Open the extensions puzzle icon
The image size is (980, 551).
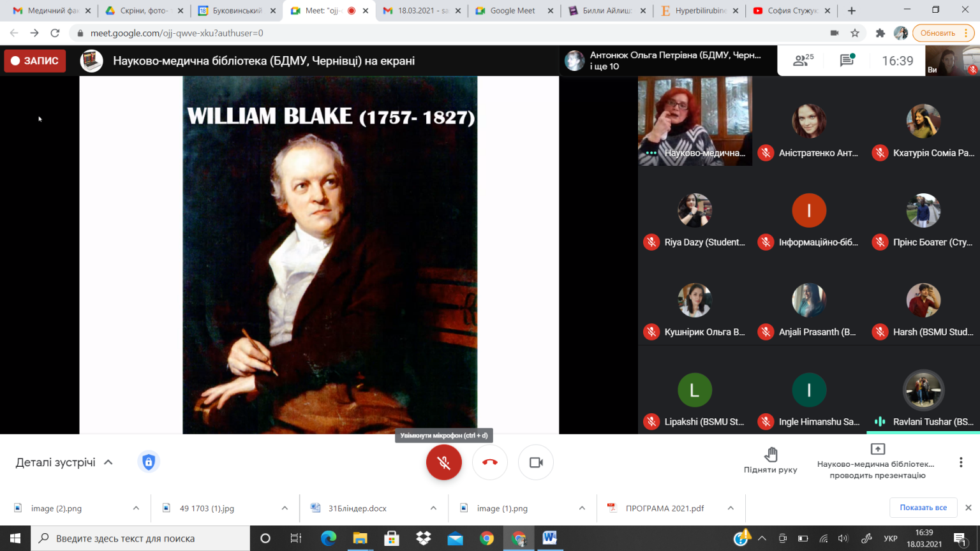880,33
